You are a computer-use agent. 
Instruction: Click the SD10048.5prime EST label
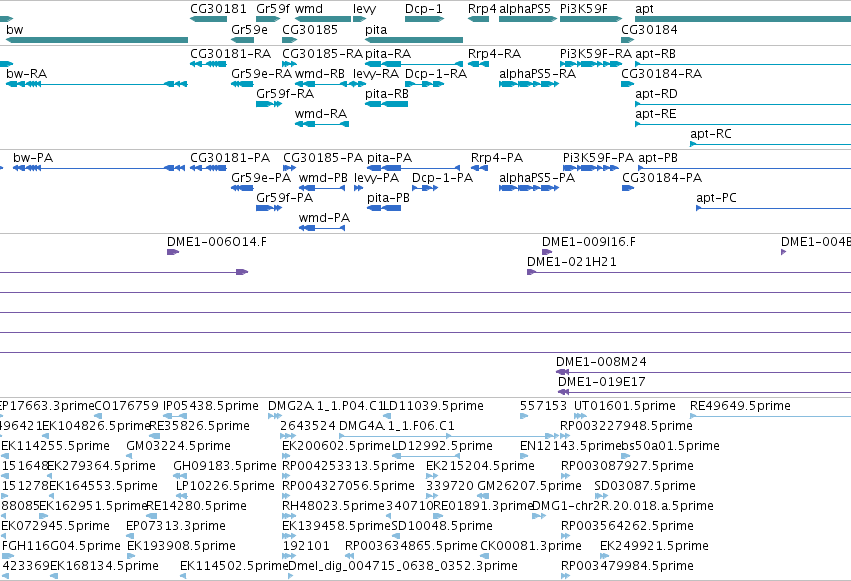coord(442,526)
